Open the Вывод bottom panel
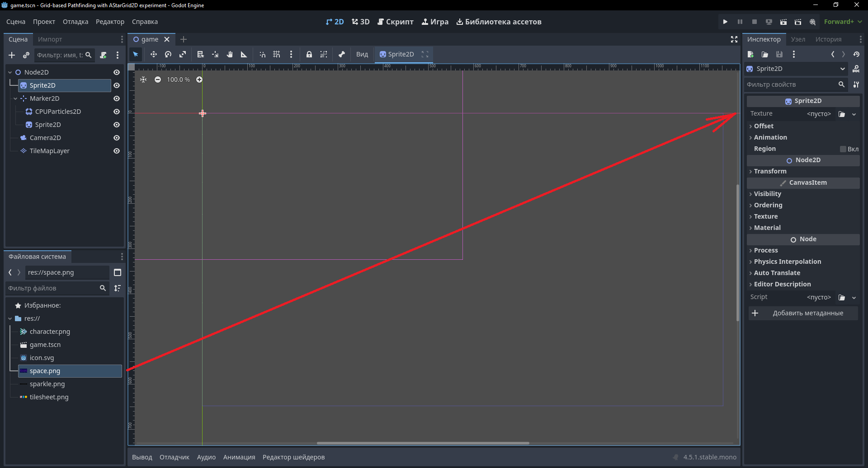The width and height of the screenshot is (868, 468). (x=142, y=457)
